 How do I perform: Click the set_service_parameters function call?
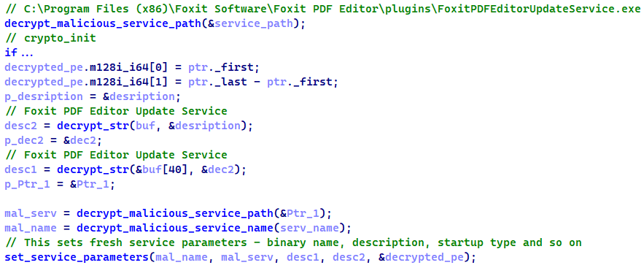click(x=77, y=258)
